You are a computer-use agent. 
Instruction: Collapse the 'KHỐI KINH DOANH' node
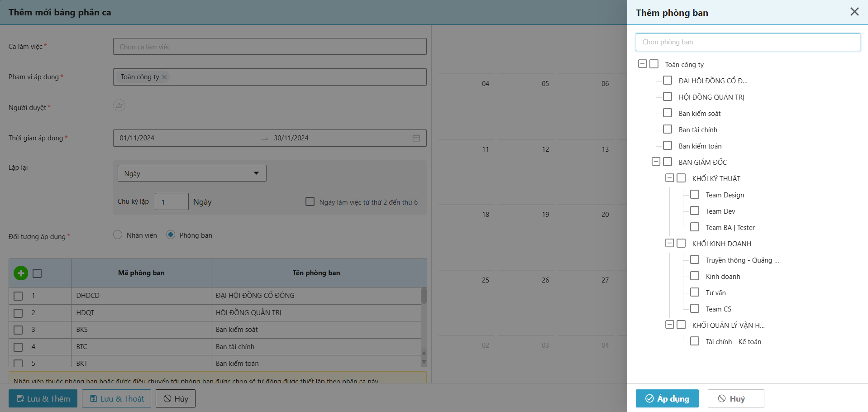click(669, 243)
